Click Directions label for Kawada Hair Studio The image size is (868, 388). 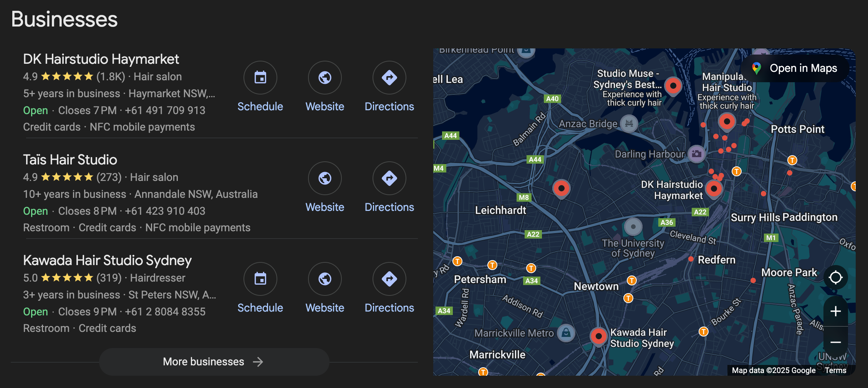[389, 308]
